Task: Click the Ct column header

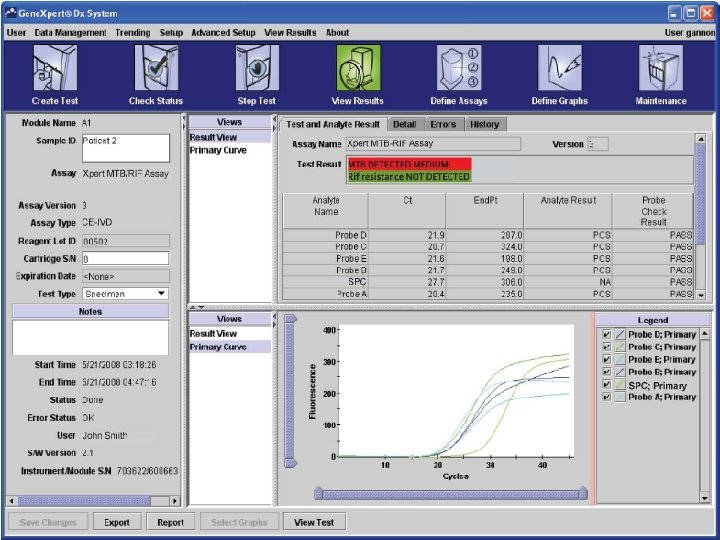Action: [x=407, y=211]
